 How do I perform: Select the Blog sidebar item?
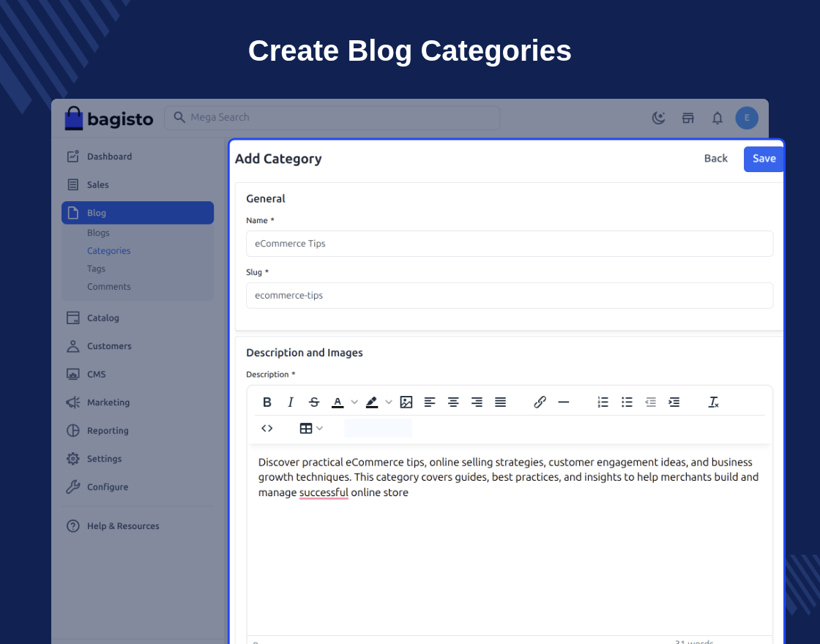coord(138,213)
